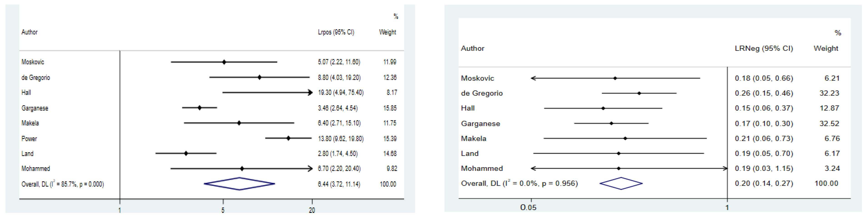Click the LRNeg (95% CI) column header
Screen dimensions: 868x219
764,48
